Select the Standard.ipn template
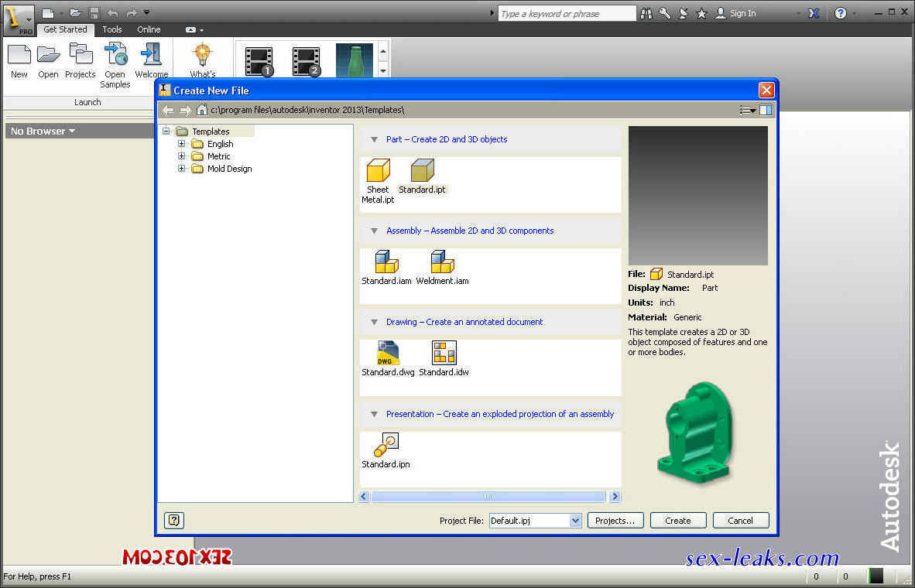915x588 pixels. pyautogui.click(x=386, y=451)
